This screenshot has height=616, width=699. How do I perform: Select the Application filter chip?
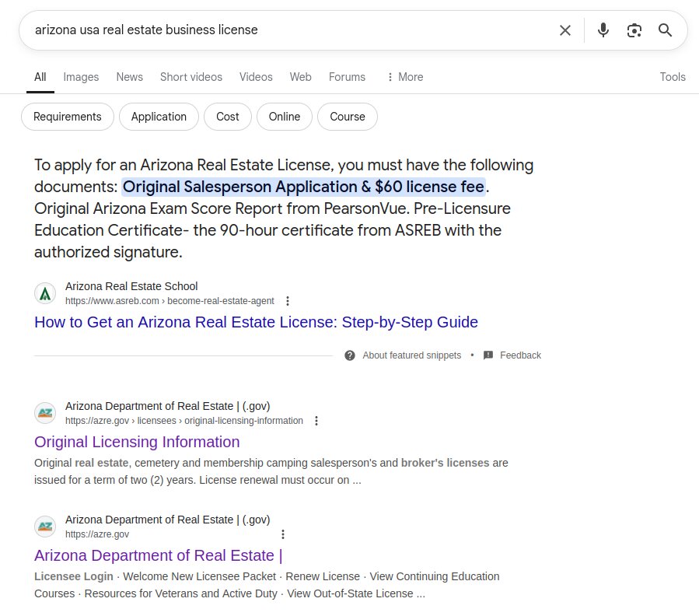(159, 117)
